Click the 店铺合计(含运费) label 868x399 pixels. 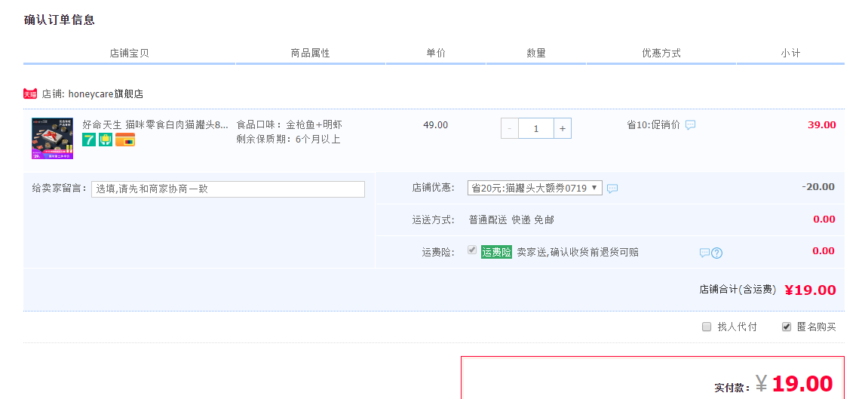point(738,290)
